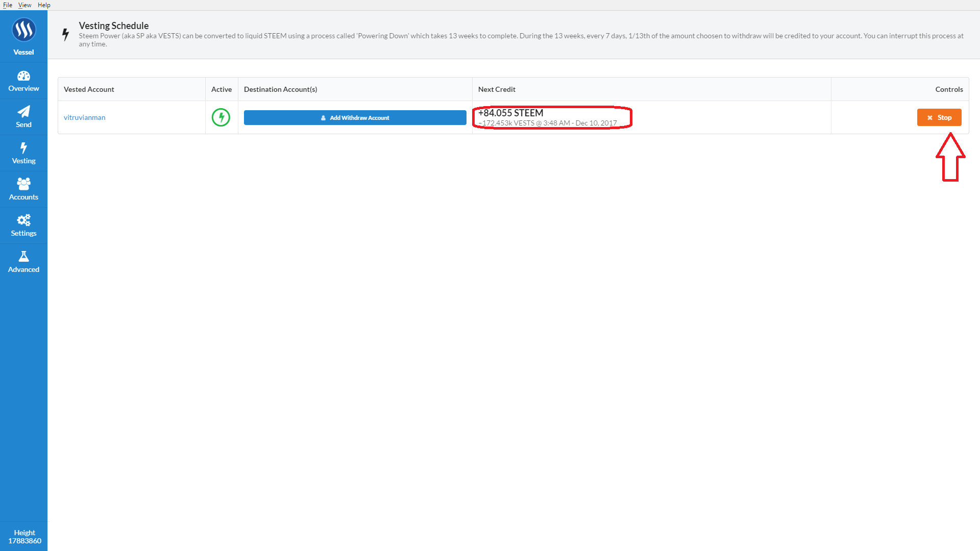Click the Vessel Steem logo
This screenshot has width=980, height=551.
[23, 30]
